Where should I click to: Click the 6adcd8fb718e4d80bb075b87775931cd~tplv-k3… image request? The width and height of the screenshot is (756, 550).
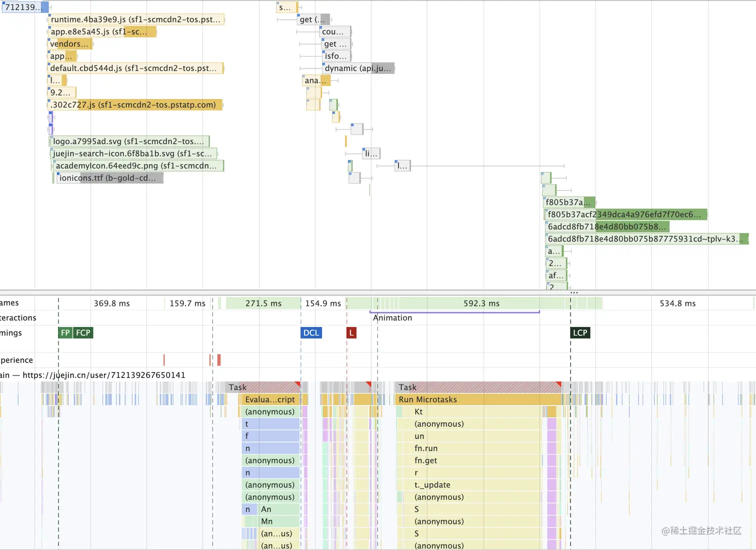tap(647, 239)
